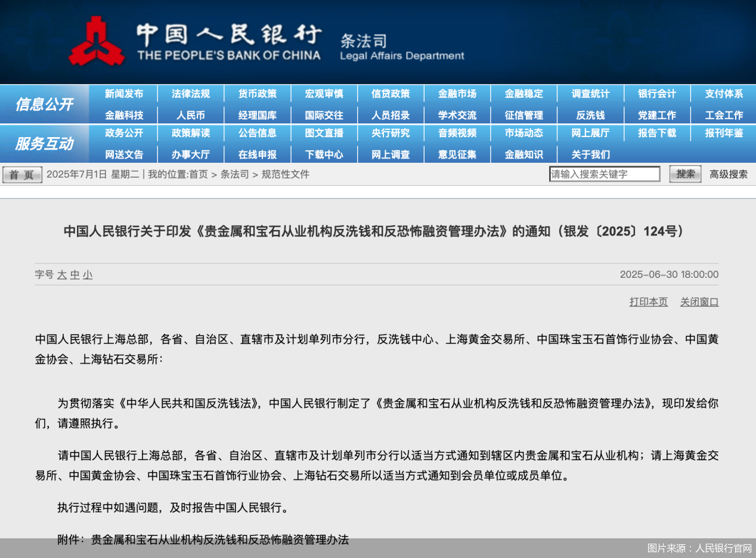Open 法律法规 menu item
The image size is (756, 558).
(191, 94)
